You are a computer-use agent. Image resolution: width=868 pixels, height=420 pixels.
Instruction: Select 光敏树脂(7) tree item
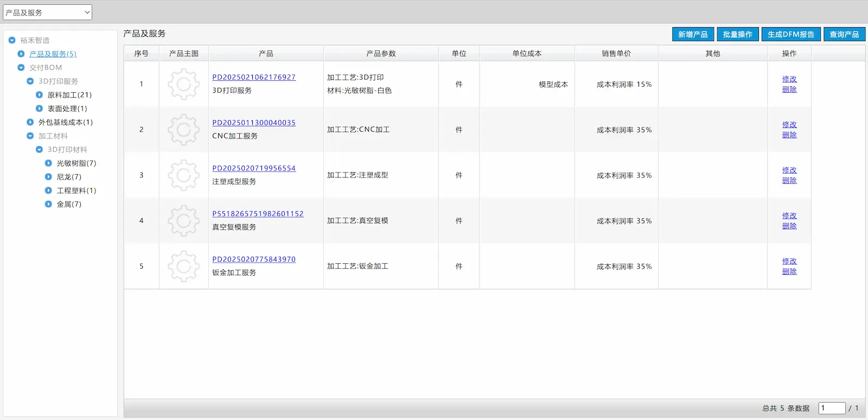click(76, 163)
